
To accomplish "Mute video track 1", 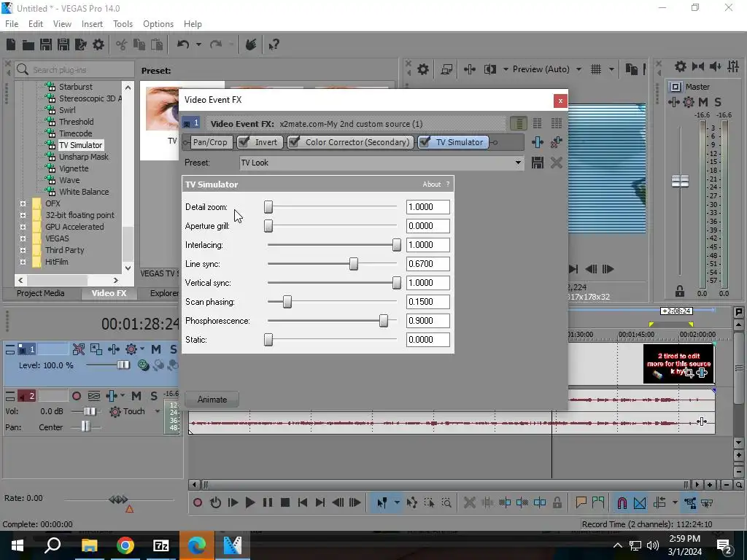I will [156, 349].
